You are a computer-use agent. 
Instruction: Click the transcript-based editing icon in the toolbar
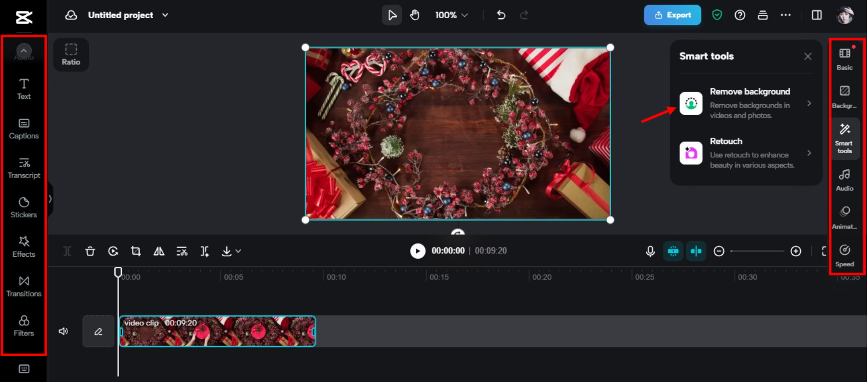point(182,251)
